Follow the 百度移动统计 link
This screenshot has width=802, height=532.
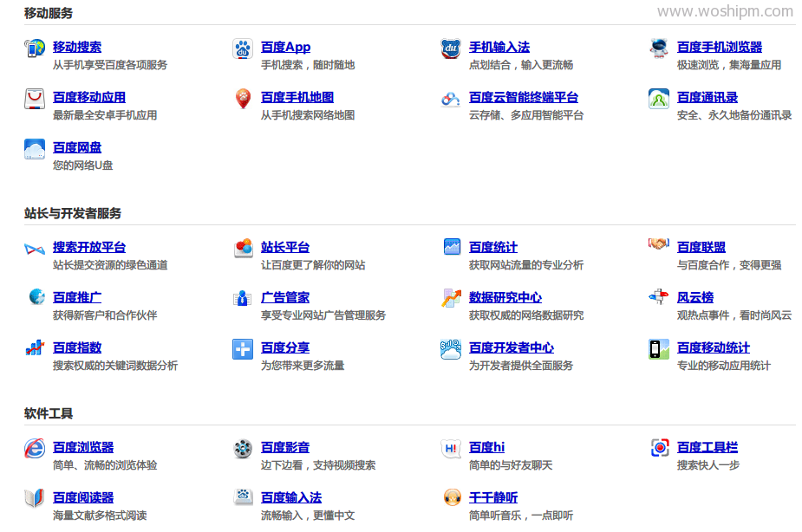[x=714, y=347]
